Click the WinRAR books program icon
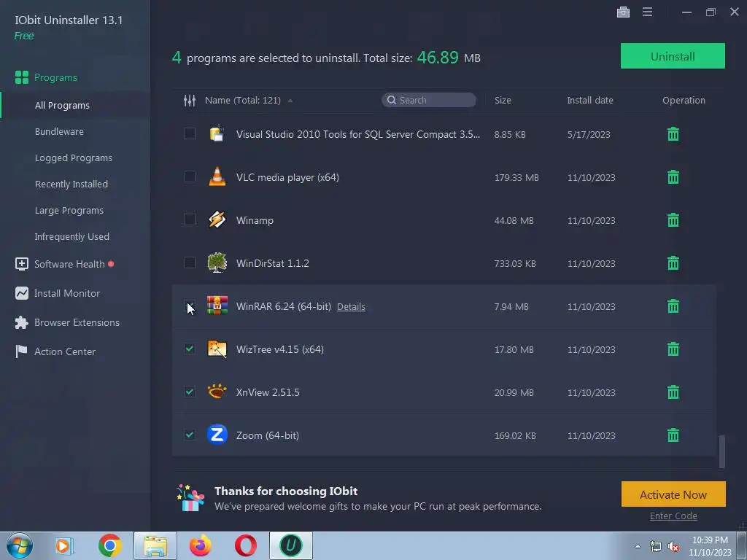Screen dimensions: 747x560 point(217,306)
